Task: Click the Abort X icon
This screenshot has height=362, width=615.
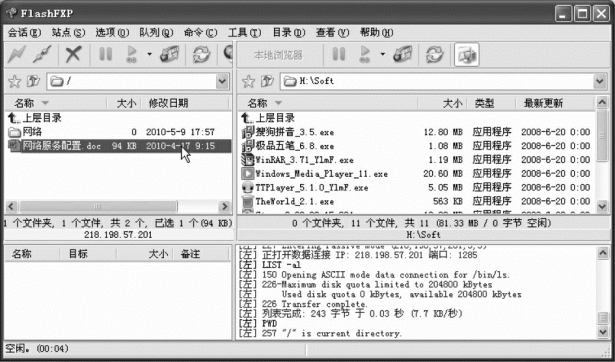Action: [73, 55]
